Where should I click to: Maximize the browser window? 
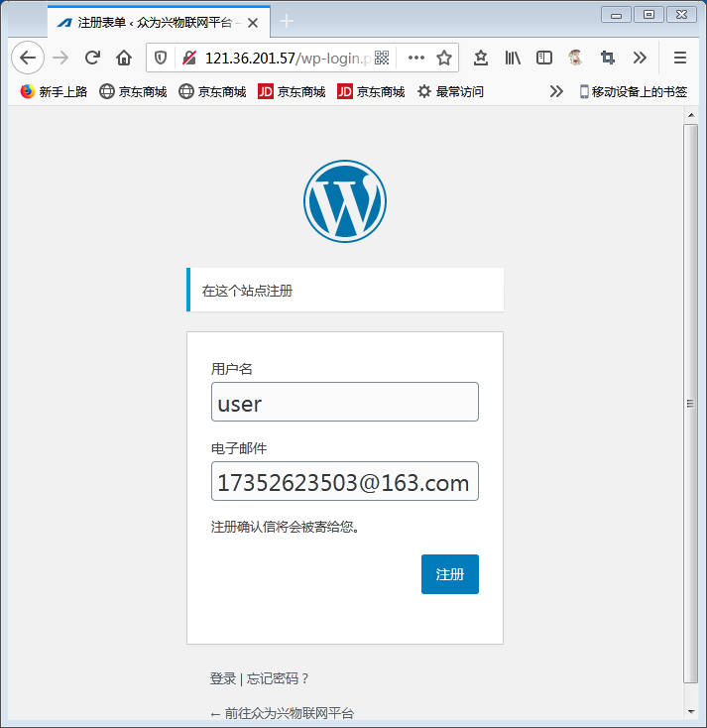coord(648,15)
